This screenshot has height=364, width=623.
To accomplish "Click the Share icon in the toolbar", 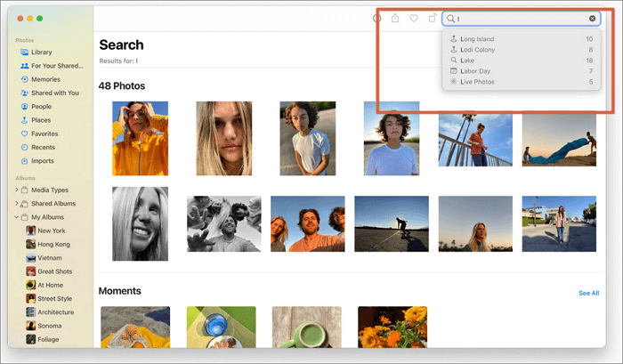I will [395, 18].
